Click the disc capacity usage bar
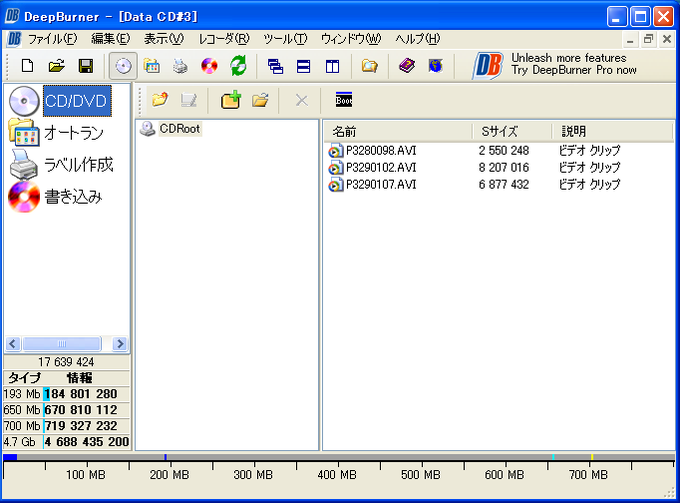The width and height of the screenshot is (680, 503). [x=339, y=457]
